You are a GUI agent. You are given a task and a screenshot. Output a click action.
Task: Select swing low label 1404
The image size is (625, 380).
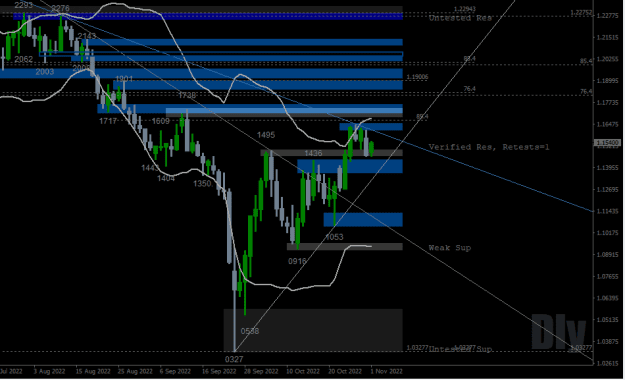point(166,178)
